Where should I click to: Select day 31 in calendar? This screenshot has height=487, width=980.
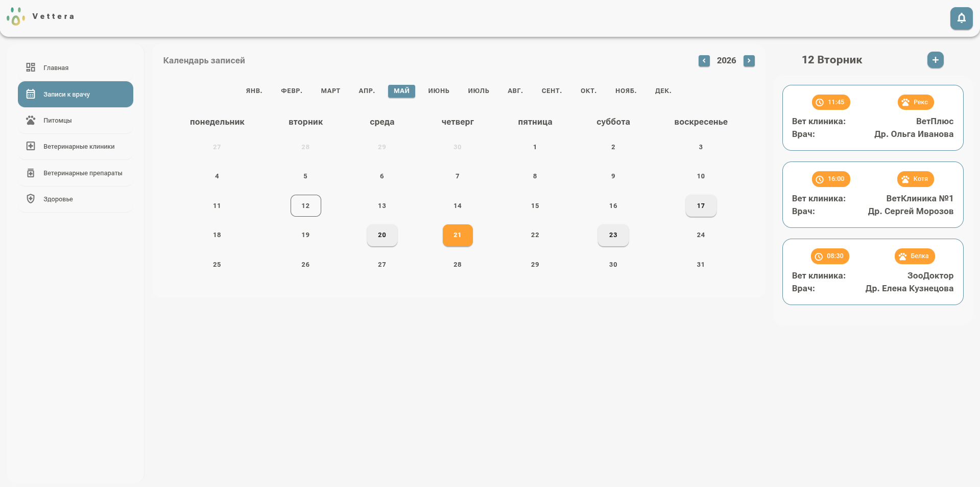coord(701,265)
